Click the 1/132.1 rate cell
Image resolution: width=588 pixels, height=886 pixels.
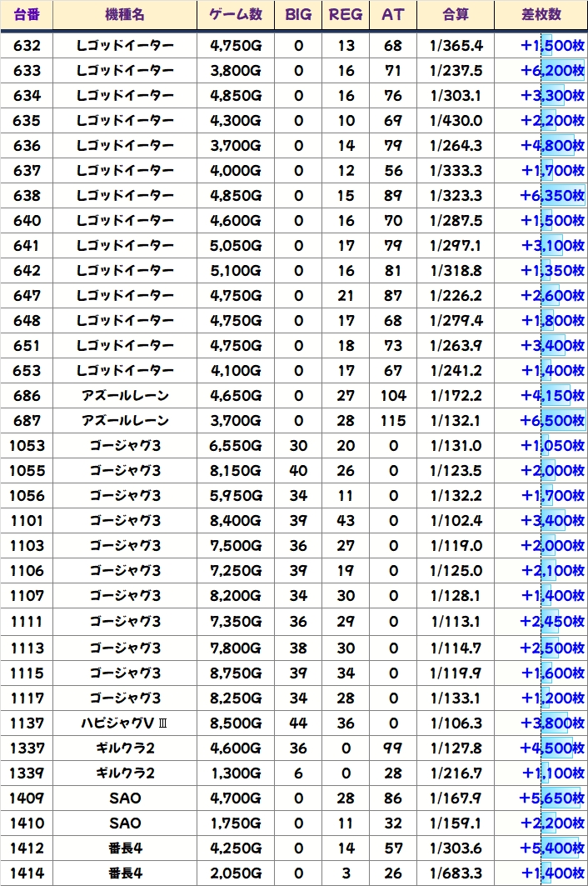pos(456,420)
